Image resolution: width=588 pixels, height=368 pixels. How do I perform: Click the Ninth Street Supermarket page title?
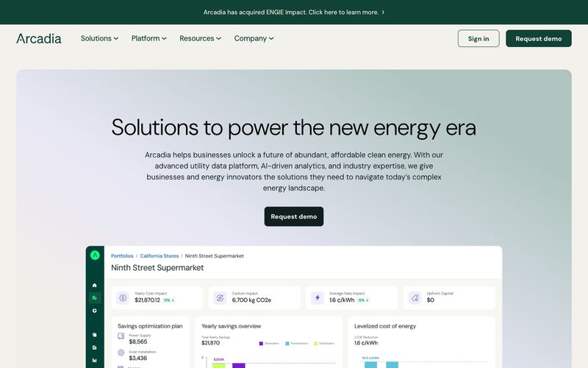click(x=157, y=268)
